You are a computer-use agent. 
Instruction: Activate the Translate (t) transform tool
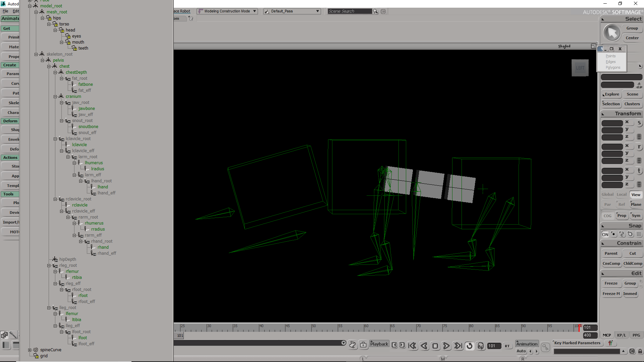(x=639, y=171)
